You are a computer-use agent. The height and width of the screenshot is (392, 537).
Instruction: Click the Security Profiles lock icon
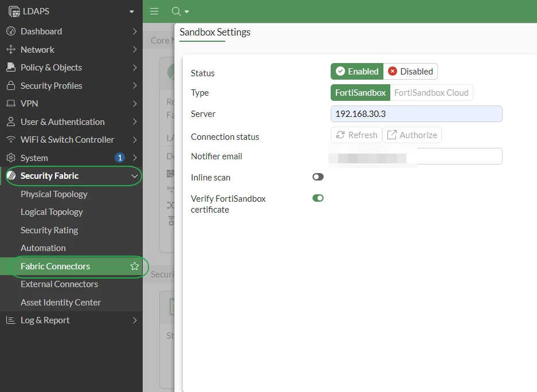tap(11, 85)
